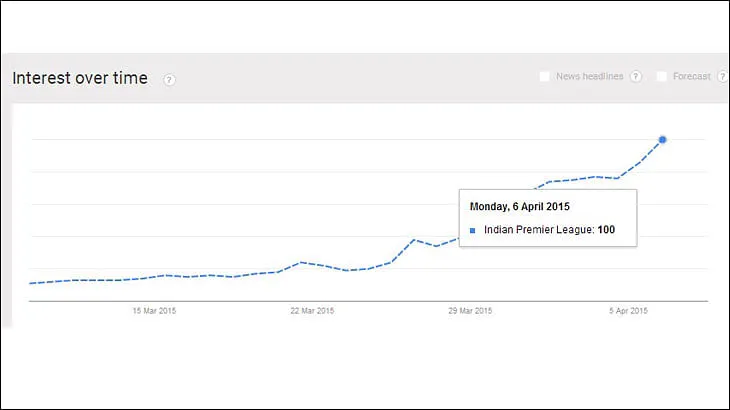Click blue legend square in tooltip
730x410 pixels.
click(473, 230)
